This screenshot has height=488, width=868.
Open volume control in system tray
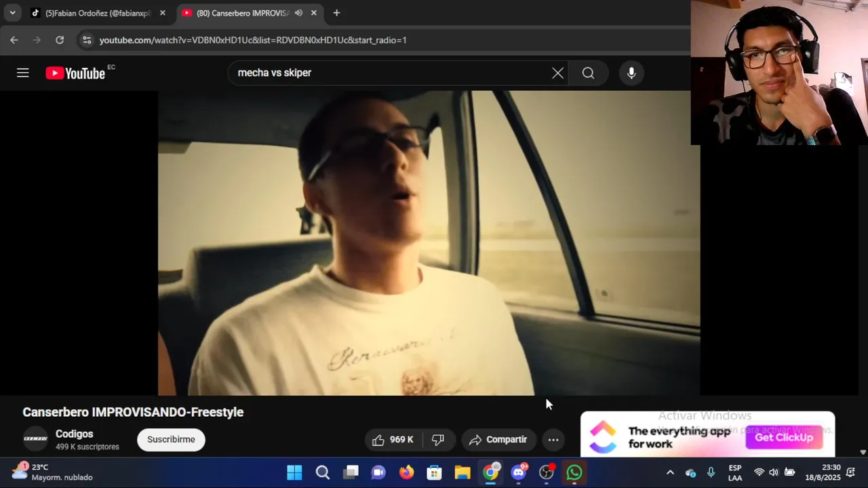[x=774, y=472]
